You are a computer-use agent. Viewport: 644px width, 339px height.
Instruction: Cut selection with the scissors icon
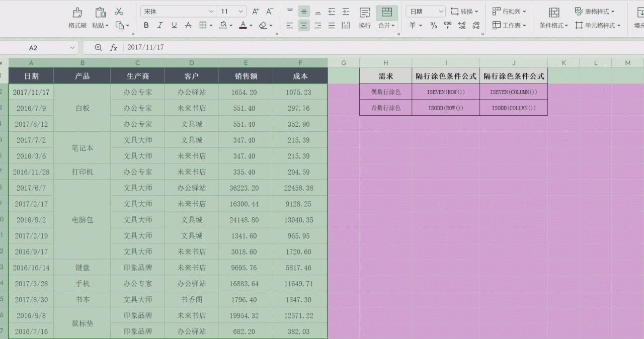coord(119,11)
